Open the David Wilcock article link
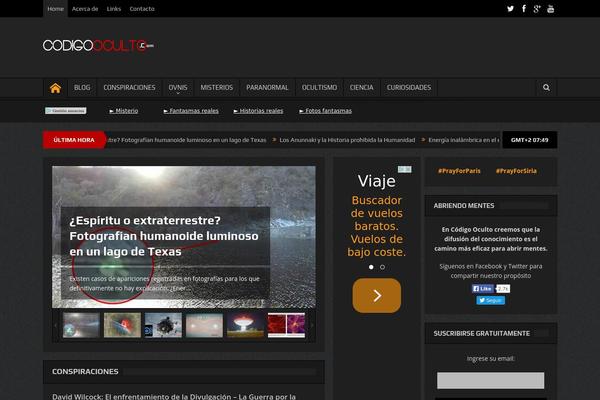Image resolution: width=600 pixels, height=400 pixels. [174, 397]
